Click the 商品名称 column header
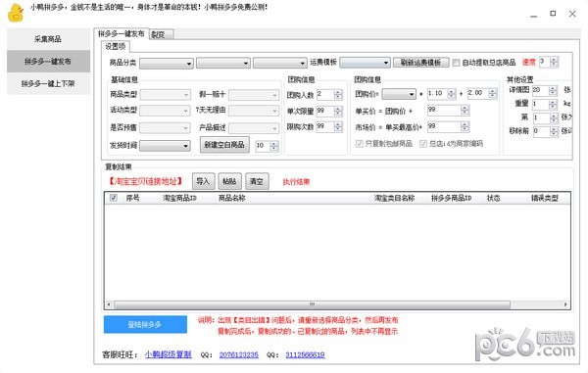 tap(232, 198)
